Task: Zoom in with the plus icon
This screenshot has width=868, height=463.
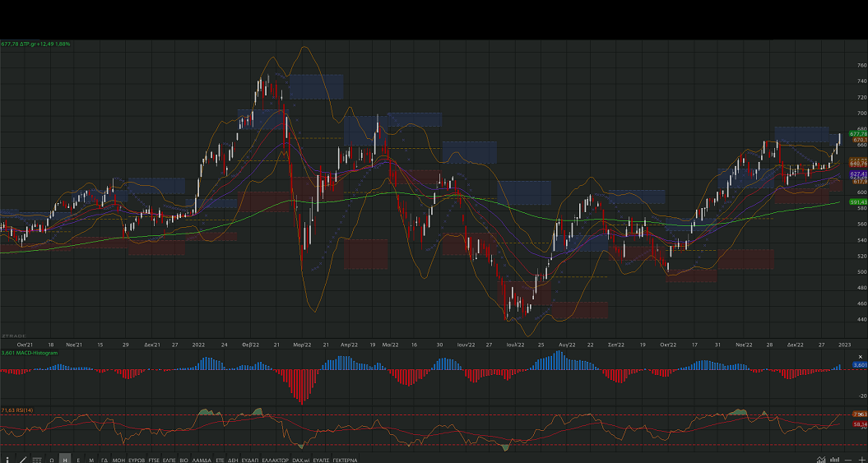Action: 861,460
